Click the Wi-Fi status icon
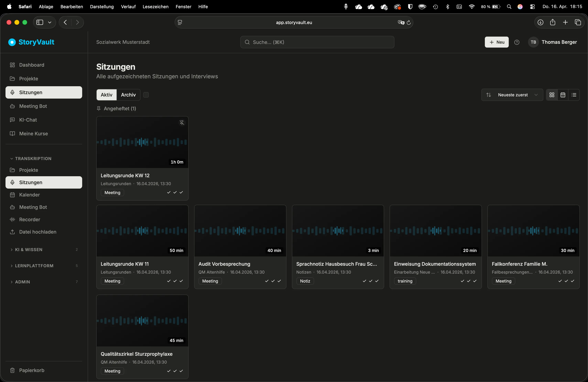 click(x=472, y=7)
